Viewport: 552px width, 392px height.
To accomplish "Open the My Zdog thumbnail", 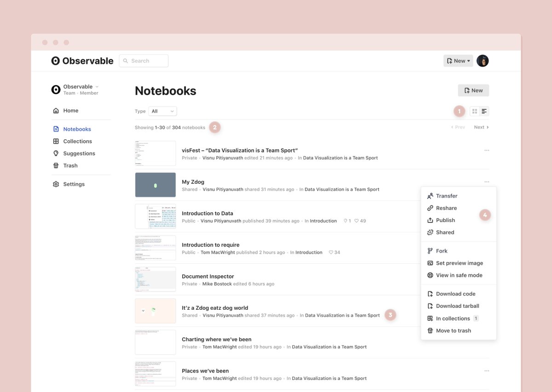I will click(x=155, y=185).
